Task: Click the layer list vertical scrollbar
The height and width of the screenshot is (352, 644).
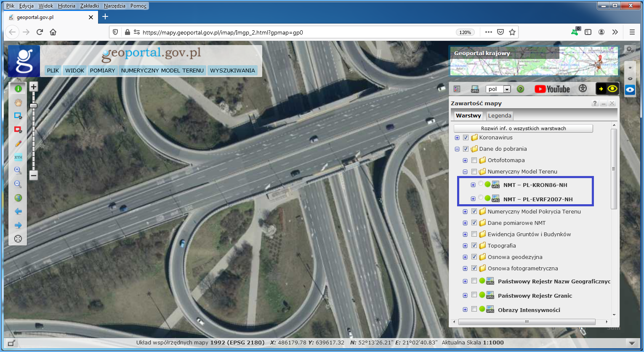Action: [x=614, y=169]
